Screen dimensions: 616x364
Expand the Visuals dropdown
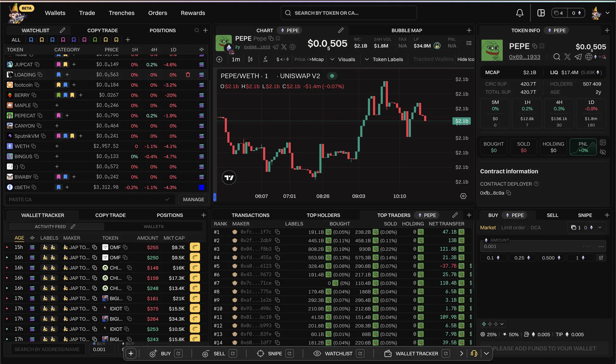pos(343,59)
